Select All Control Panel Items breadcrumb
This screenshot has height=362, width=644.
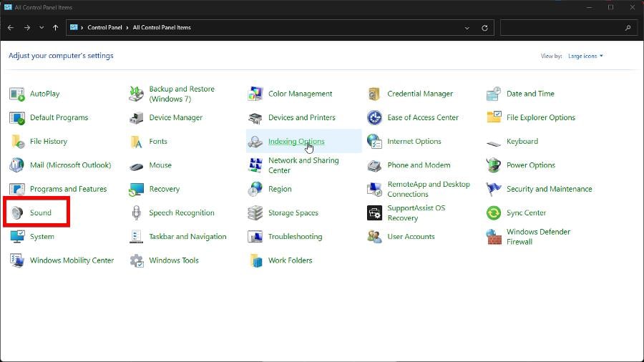[x=162, y=28]
